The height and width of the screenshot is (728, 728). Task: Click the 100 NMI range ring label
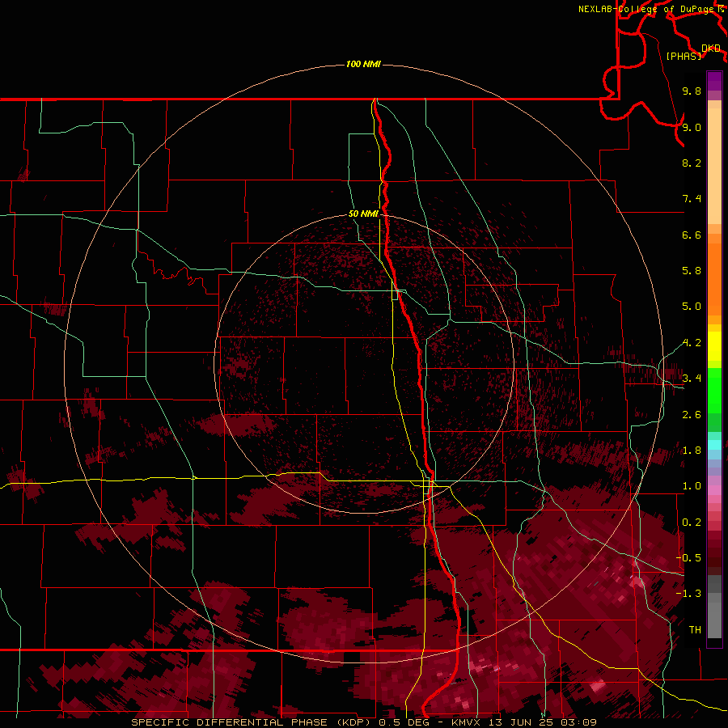click(363, 64)
